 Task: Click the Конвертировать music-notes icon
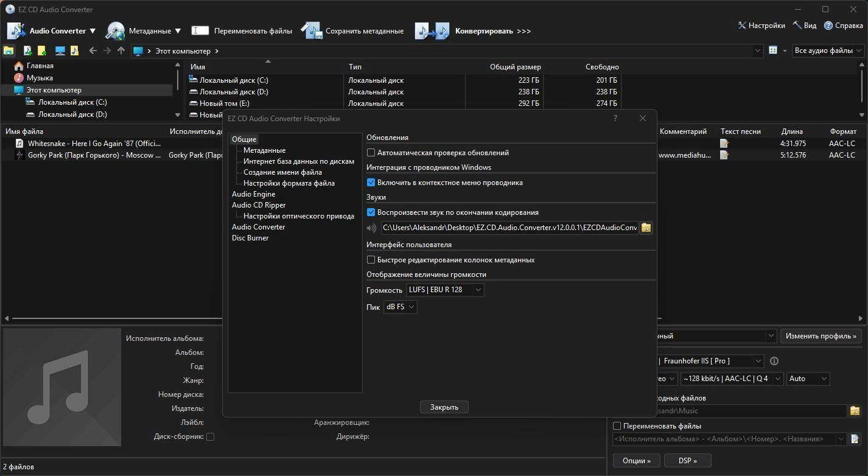pos(432,30)
